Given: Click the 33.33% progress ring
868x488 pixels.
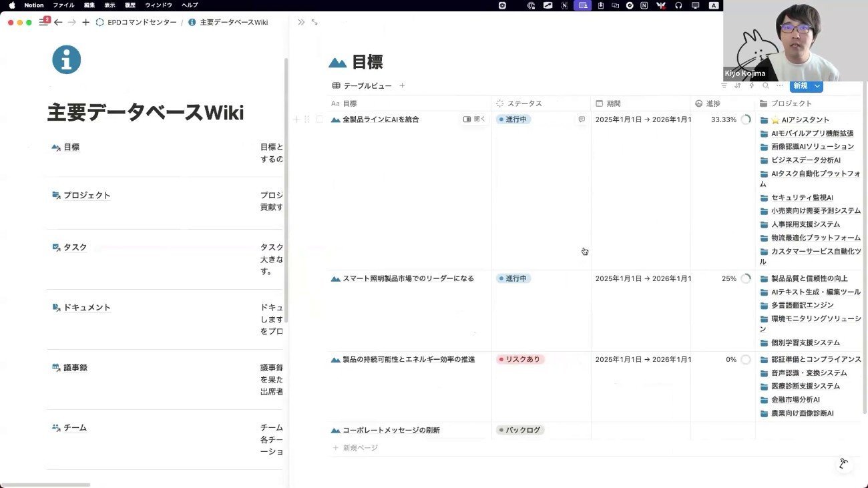Looking at the screenshot, I should [x=746, y=120].
